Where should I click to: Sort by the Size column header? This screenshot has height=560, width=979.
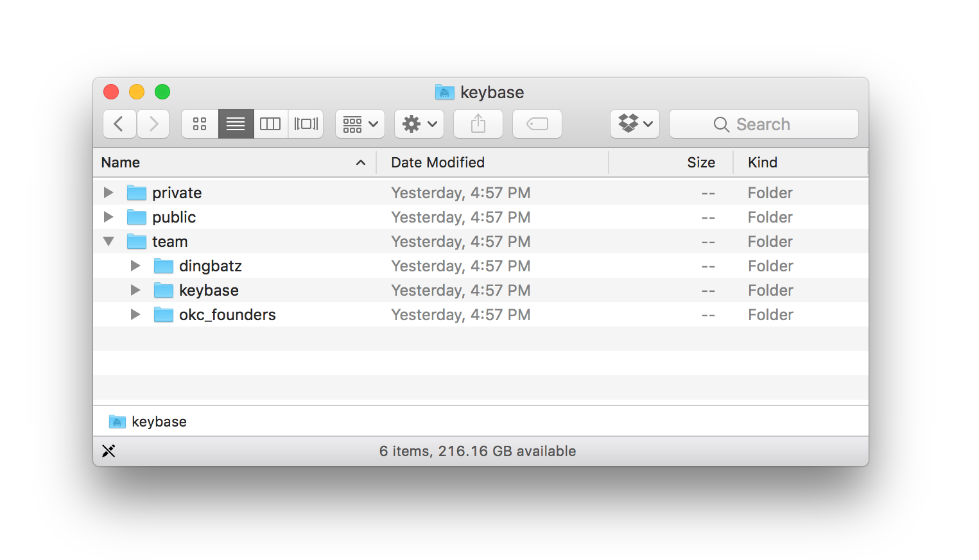tap(671, 162)
